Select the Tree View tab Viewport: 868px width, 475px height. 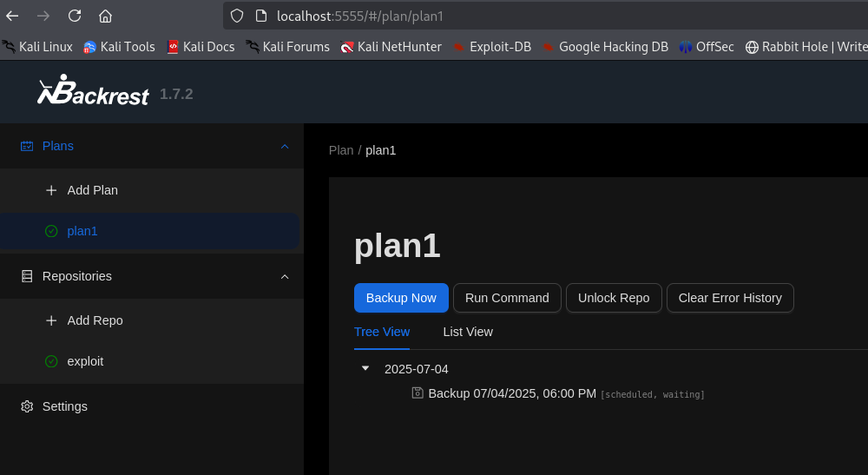click(382, 332)
